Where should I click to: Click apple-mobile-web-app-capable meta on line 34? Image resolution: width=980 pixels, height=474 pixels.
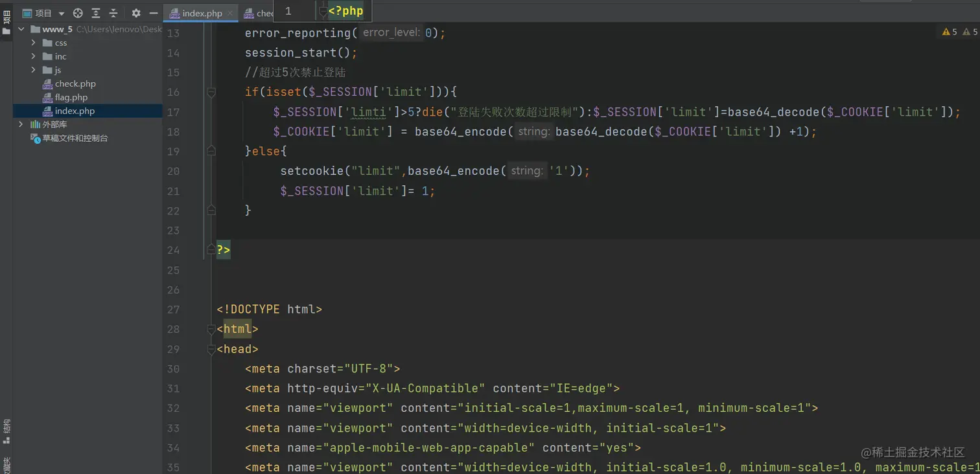click(x=443, y=447)
